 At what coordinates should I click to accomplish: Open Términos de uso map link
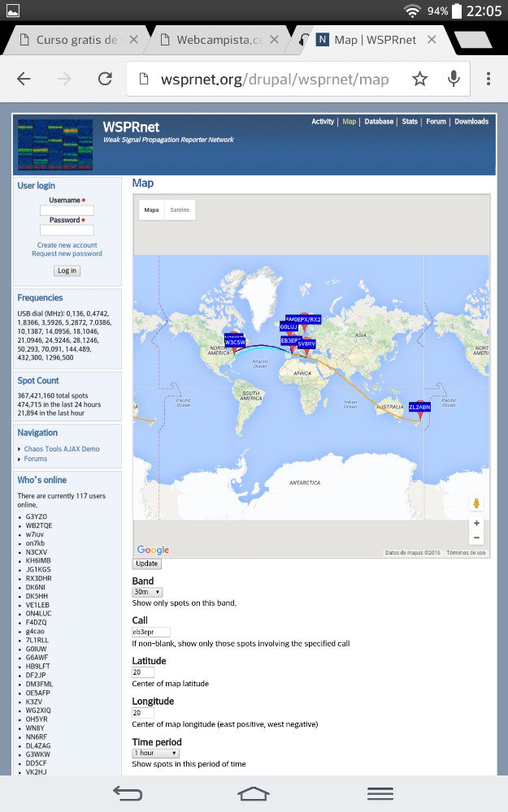tap(466, 552)
